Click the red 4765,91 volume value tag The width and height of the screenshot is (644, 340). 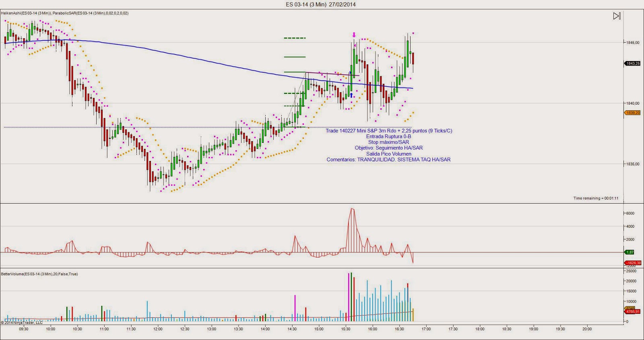pyautogui.click(x=632, y=311)
